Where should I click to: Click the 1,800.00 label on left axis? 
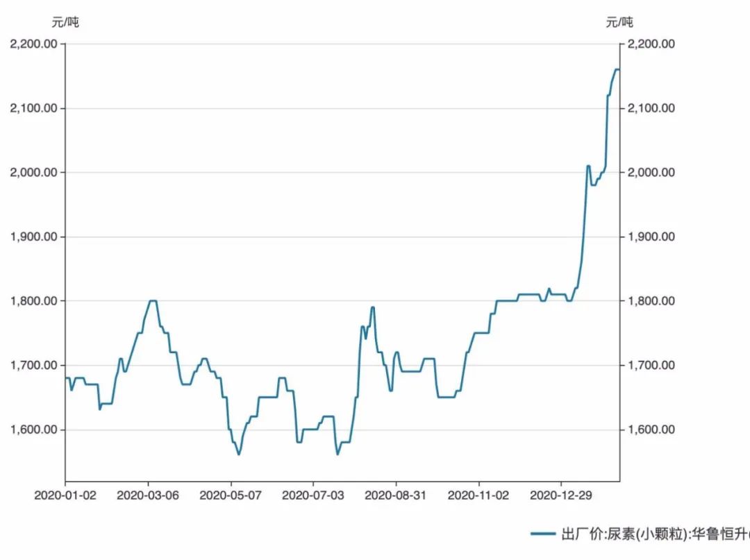tap(33, 301)
